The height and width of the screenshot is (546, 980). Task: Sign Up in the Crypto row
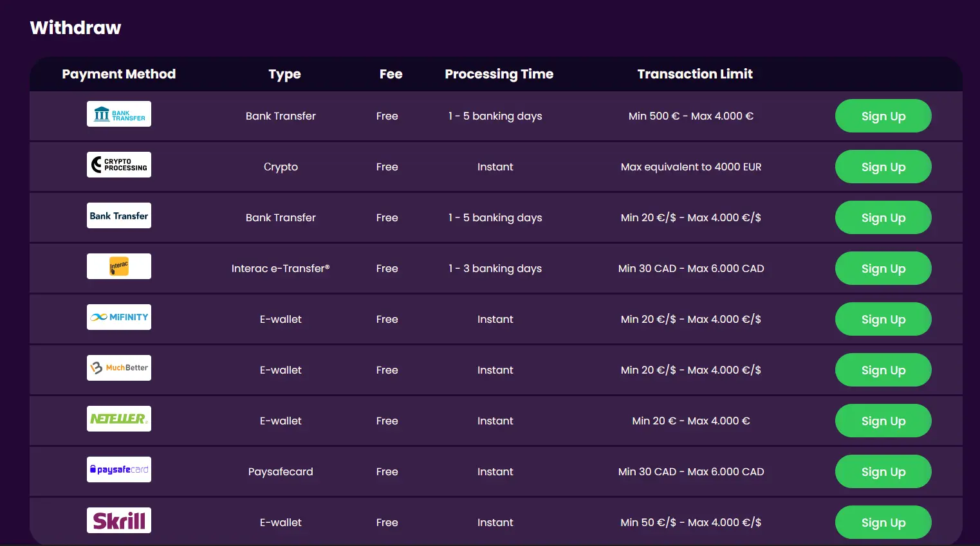pos(883,167)
